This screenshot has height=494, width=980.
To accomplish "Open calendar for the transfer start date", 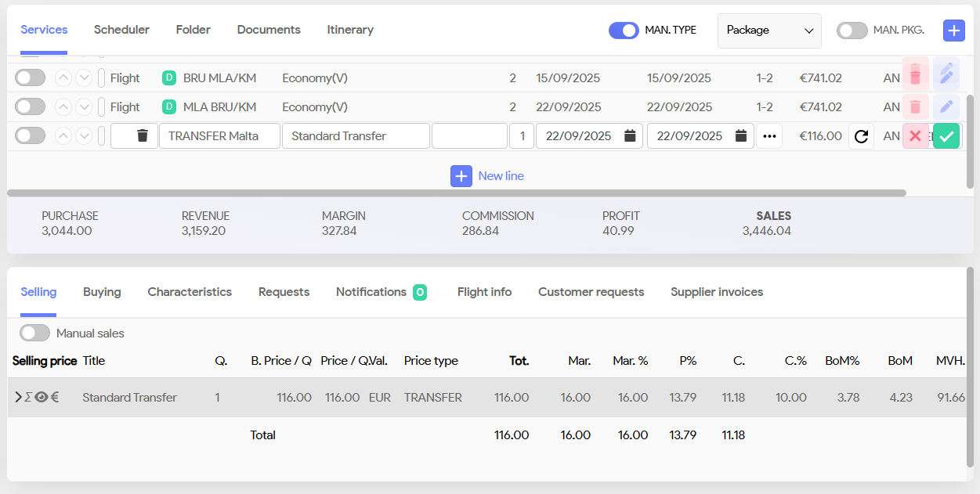I will 630,136.
